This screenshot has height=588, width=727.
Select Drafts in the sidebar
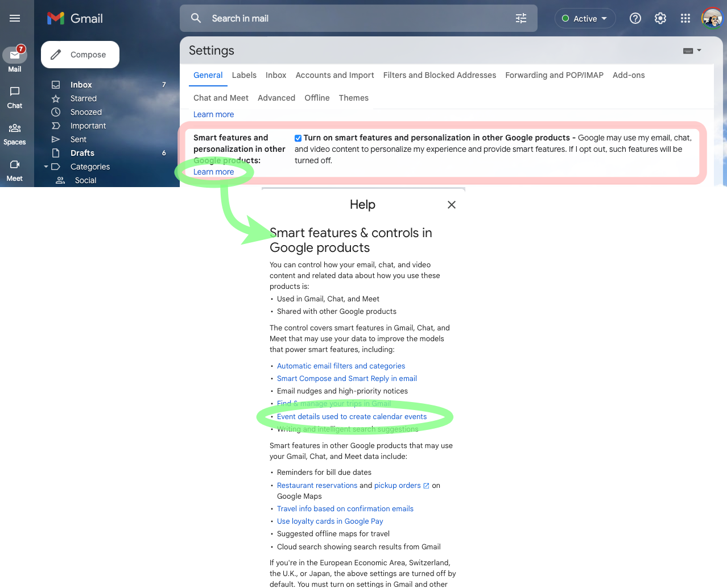pyautogui.click(x=82, y=153)
